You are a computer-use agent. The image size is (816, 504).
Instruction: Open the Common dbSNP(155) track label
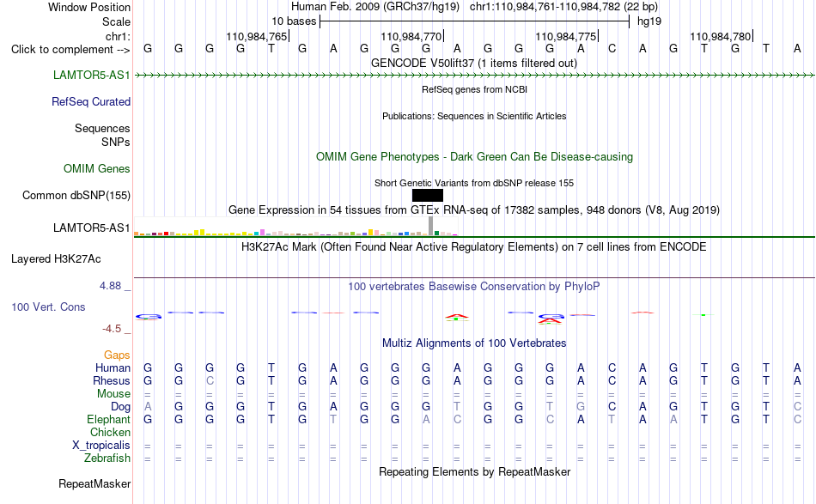76,196
